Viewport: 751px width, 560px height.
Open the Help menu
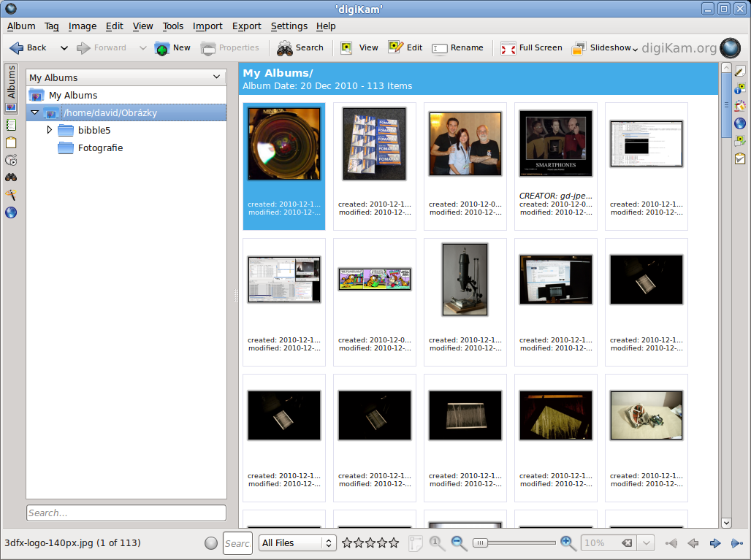tap(326, 26)
